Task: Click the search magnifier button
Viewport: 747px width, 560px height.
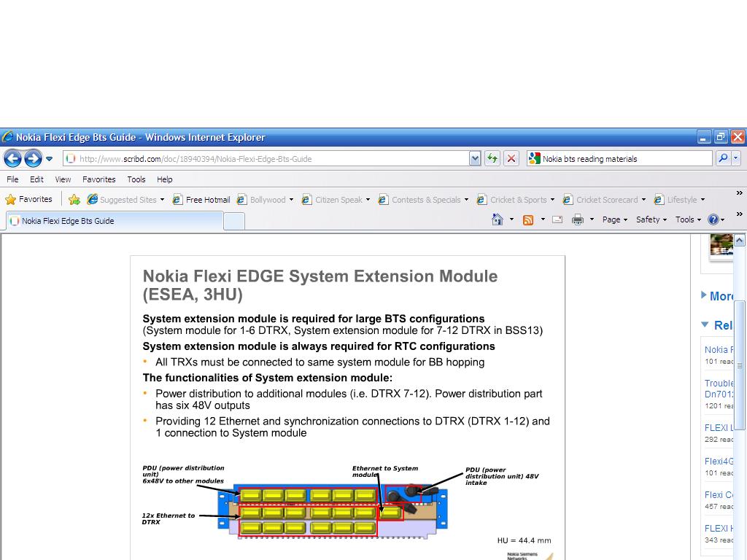Action: (723, 158)
